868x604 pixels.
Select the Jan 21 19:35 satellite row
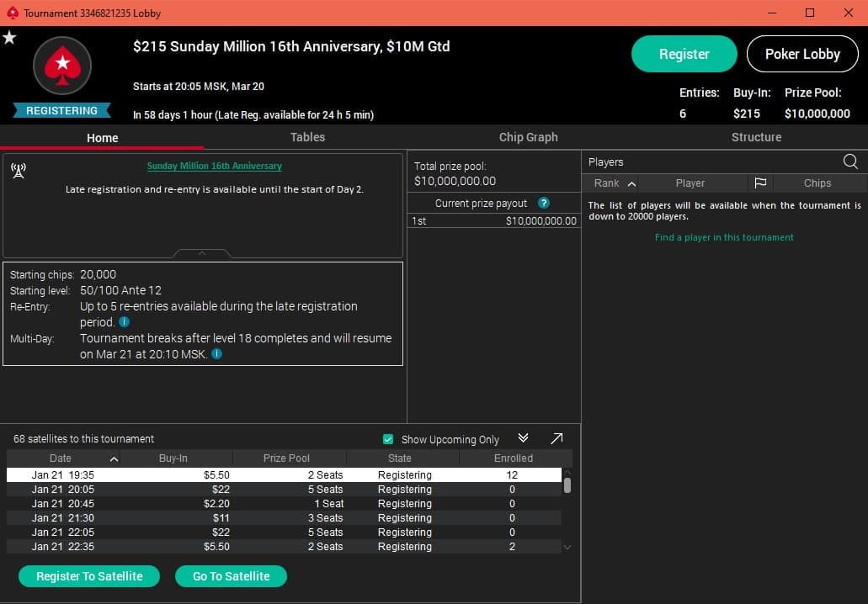[284, 474]
